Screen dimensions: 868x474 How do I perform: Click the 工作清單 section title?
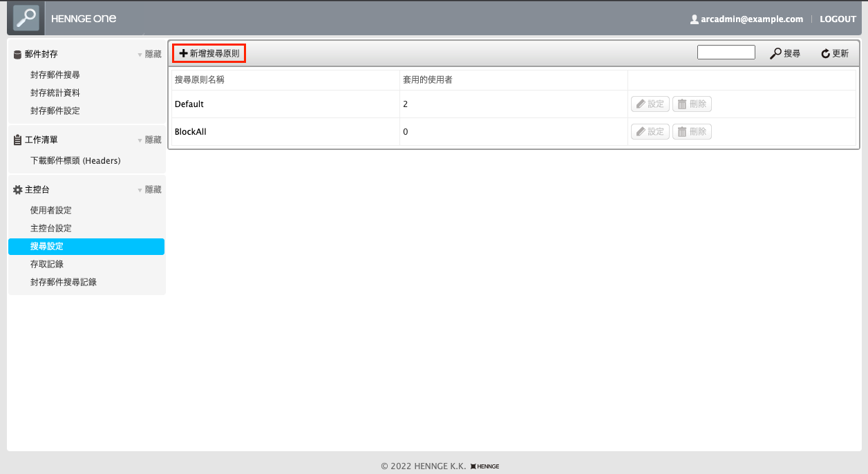tap(41, 140)
